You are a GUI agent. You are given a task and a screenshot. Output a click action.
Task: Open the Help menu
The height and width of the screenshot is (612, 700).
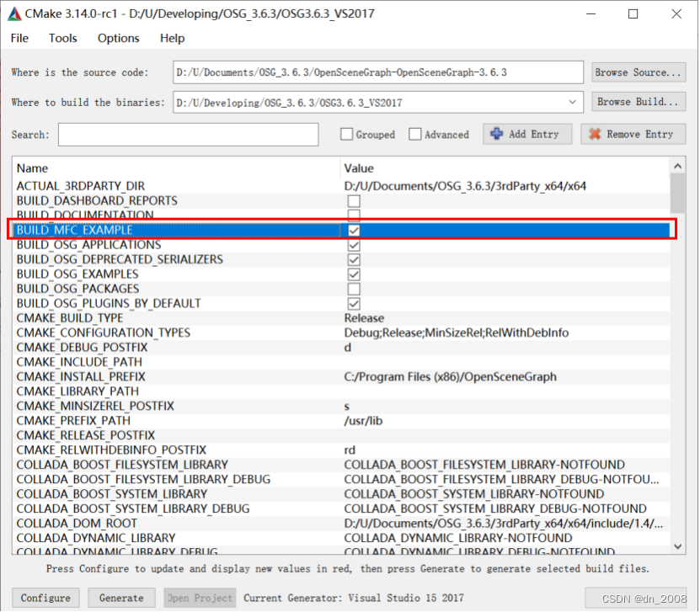coord(173,39)
